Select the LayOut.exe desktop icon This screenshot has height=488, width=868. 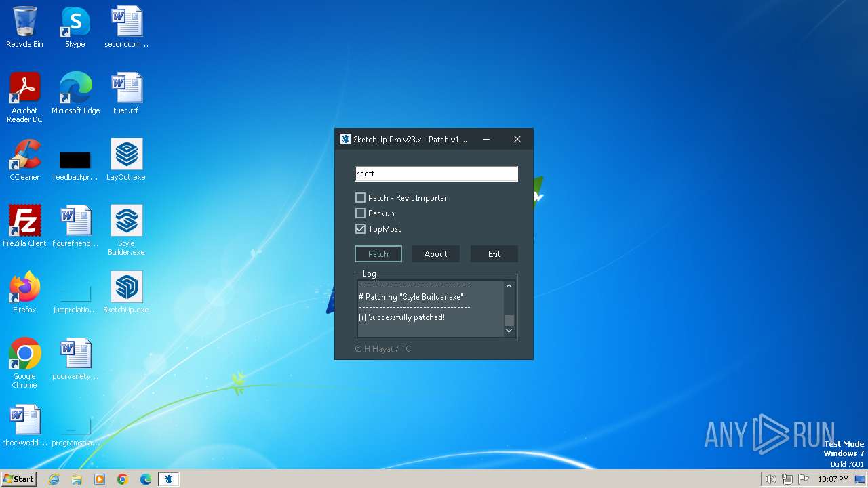click(127, 159)
